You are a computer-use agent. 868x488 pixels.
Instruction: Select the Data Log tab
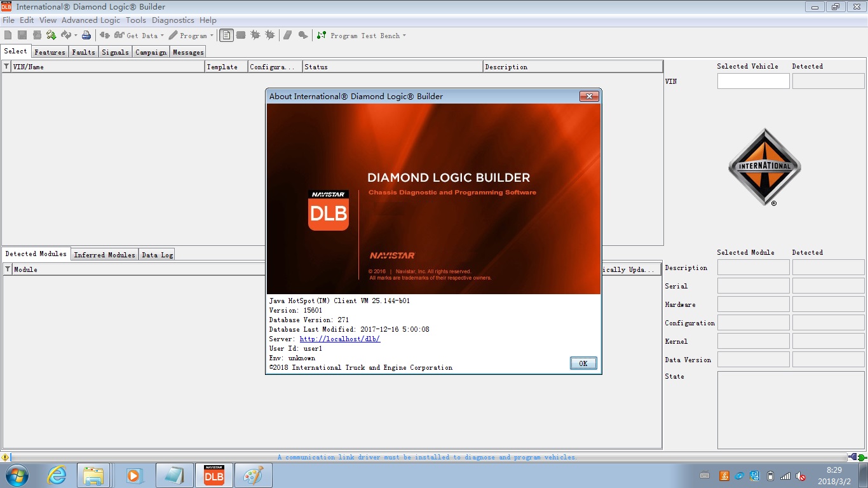(157, 255)
